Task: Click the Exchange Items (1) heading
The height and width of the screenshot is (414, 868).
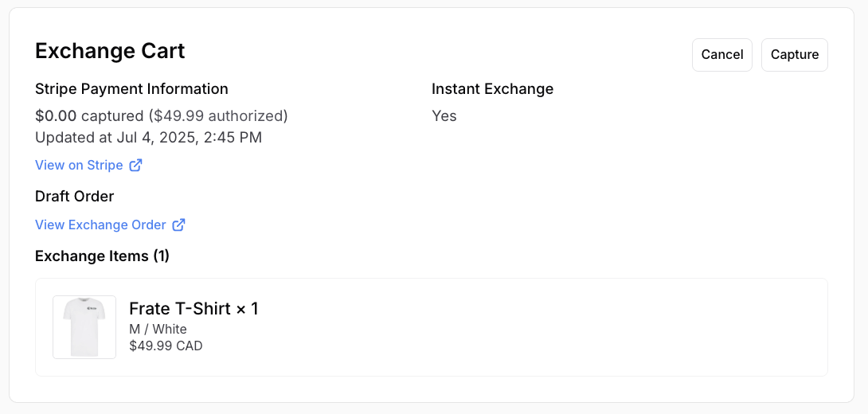Action: 102,256
